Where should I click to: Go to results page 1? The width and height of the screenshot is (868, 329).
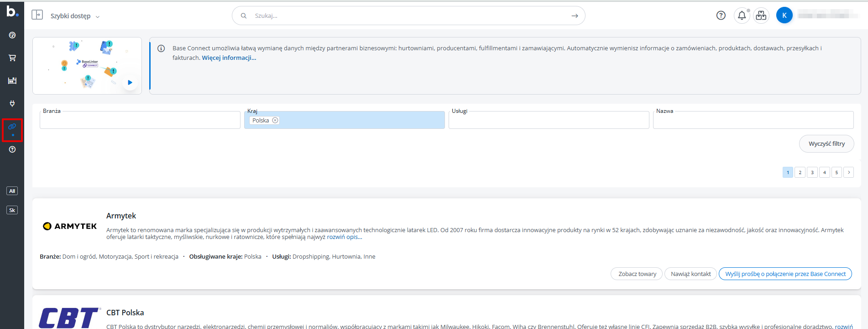pyautogui.click(x=788, y=172)
